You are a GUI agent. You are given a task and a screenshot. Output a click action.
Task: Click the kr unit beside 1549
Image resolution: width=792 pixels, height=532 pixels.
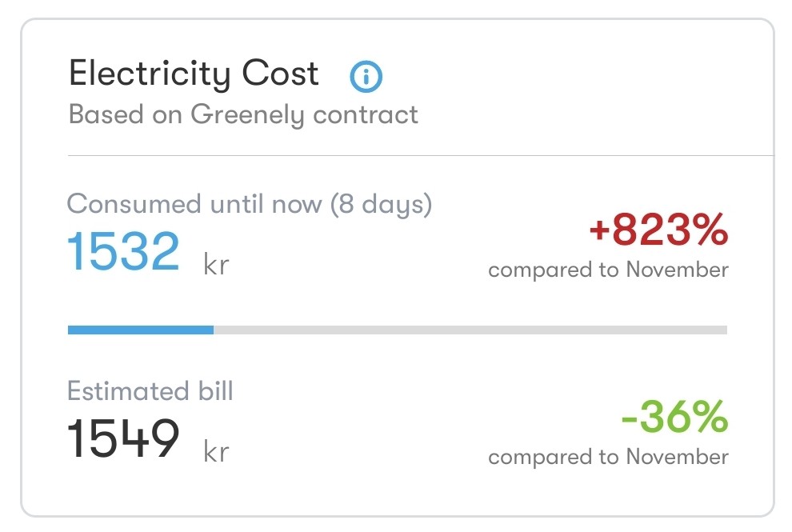(x=216, y=451)
